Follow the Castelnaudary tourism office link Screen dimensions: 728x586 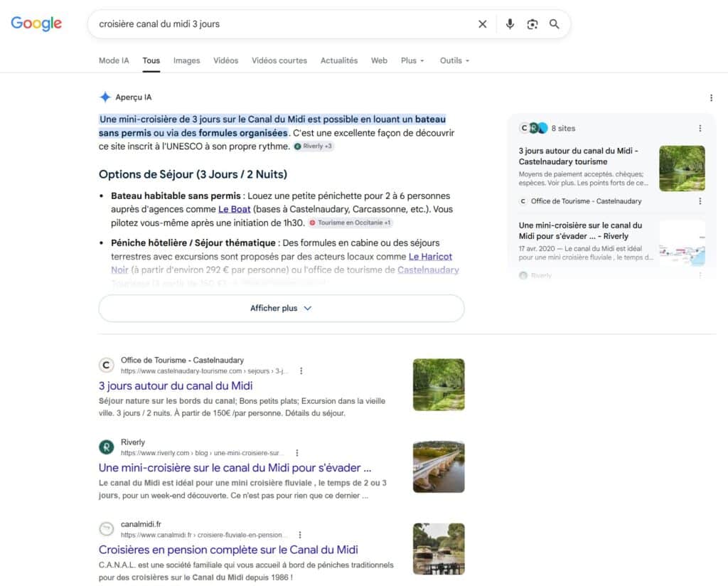click(427, 270)
